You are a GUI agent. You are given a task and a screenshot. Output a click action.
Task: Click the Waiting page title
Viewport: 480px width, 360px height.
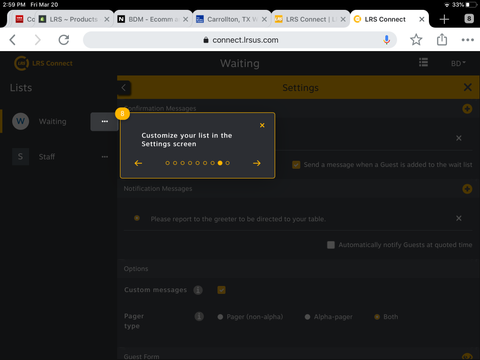240,63
